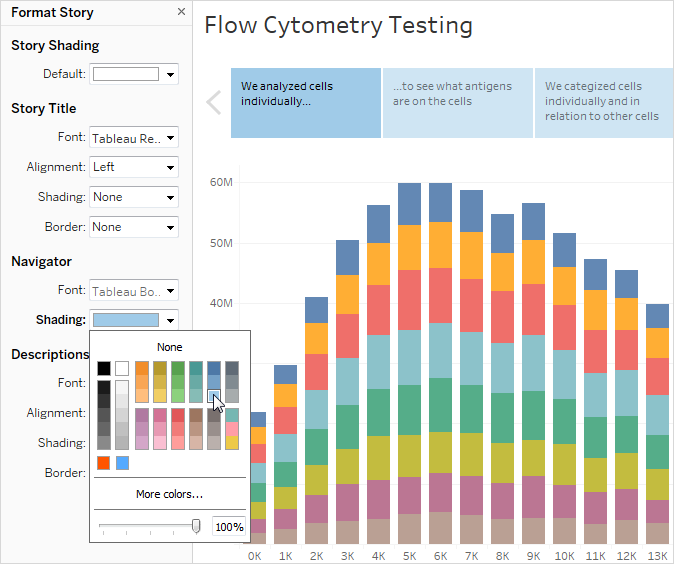Click the Navigator Shading color preview box
This screenshot has width=674, height=564.
[x=126, y=320]
